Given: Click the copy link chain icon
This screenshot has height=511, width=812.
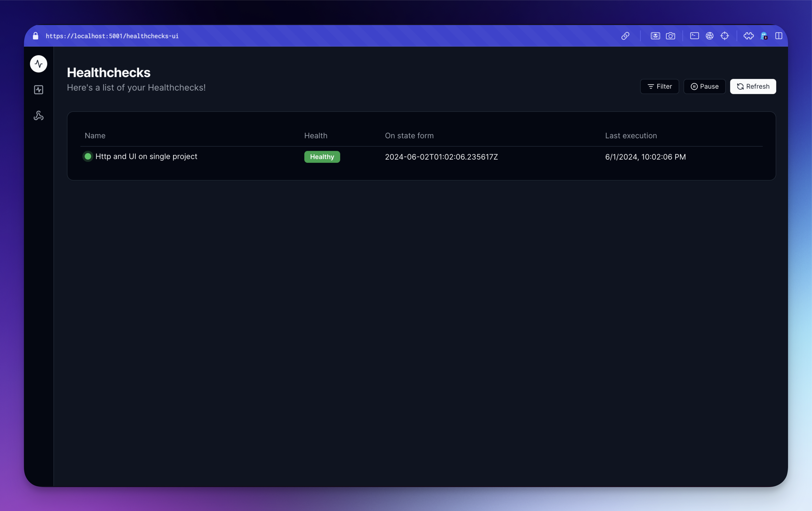Looking at the screenshot, I should pyautogui.click(x=625, y=36).
